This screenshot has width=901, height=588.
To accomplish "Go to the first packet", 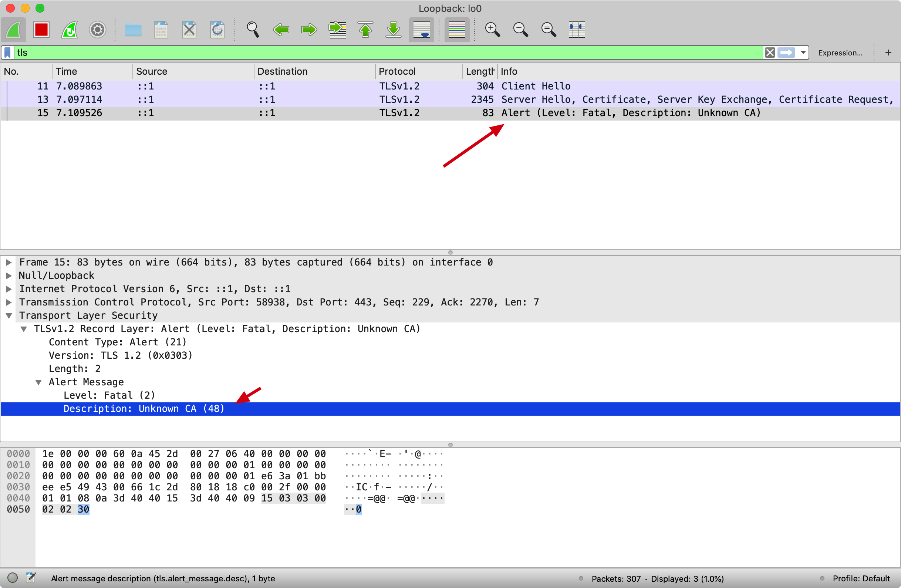I will (x=365, y=30).
